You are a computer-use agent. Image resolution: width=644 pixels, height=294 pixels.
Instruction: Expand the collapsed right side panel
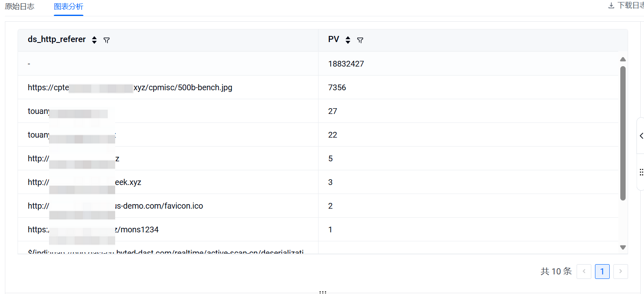(641, 136)
